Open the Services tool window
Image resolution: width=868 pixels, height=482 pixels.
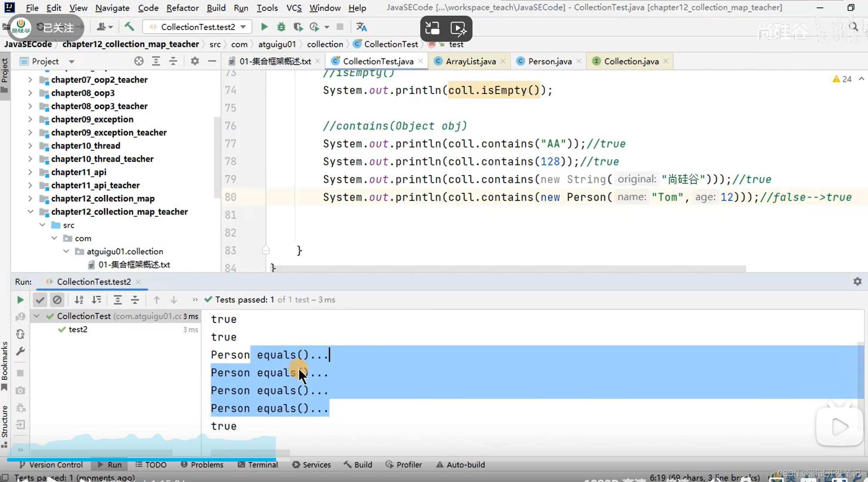[312, 465]
